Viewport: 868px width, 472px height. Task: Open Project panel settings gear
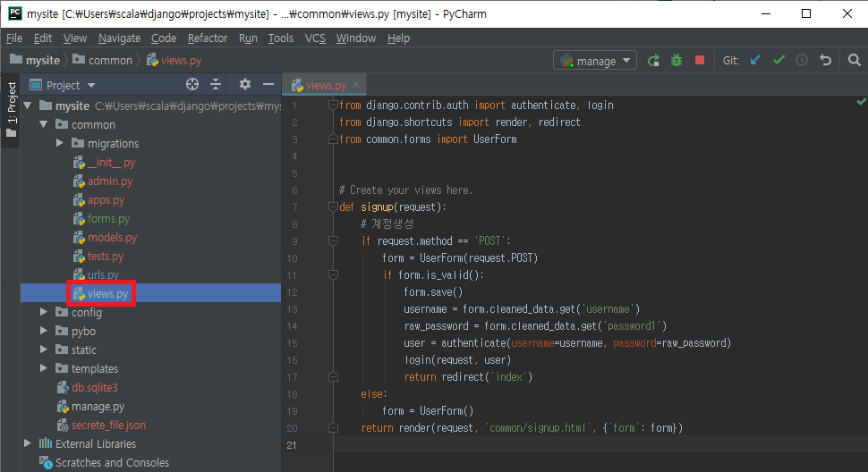pyautogui.click(x=244, y=84)
